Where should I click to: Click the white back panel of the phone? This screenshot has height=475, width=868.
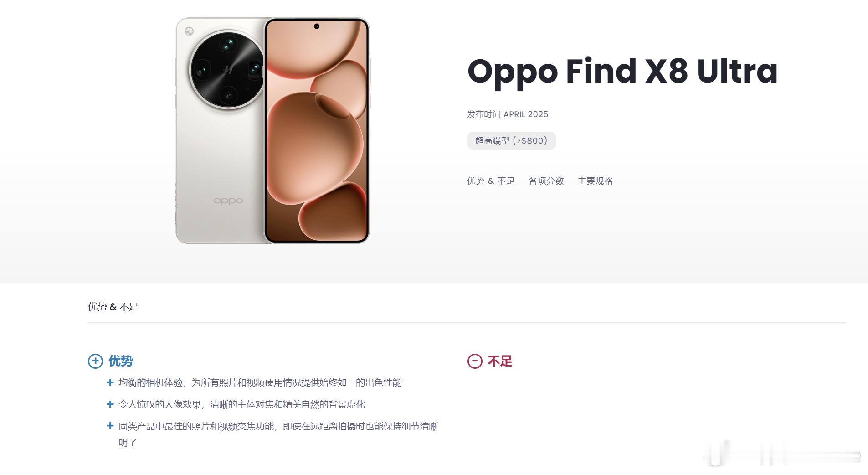(x=220, y=173)
